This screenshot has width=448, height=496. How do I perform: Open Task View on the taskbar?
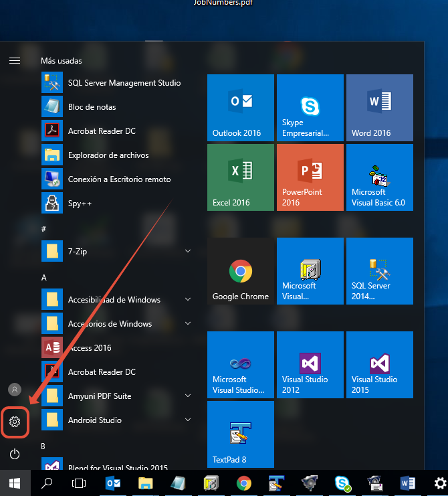pos(79,483)
